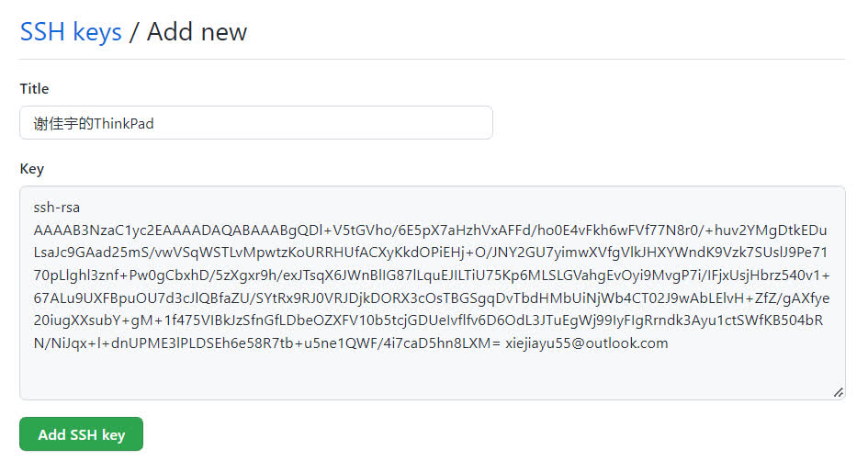The height and width of the screenshot is (472, 868).
Task: Click the empty space below key text
Action: pos(430,375)
